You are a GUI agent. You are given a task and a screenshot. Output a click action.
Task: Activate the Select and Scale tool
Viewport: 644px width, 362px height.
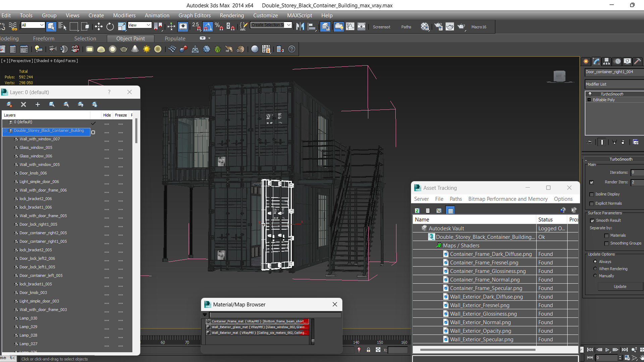click(x=121, y=26)
